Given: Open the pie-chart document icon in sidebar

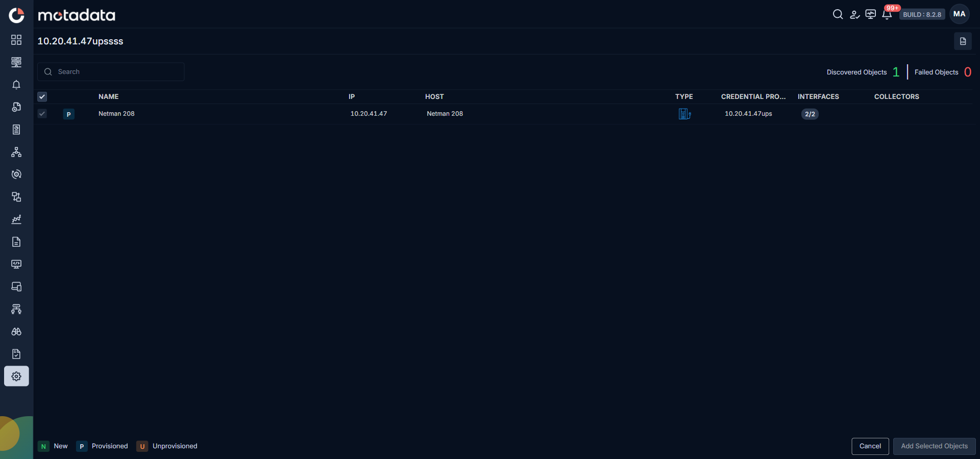Looking at the screenshot, I should pyautogui.click(x=16, y=130).
